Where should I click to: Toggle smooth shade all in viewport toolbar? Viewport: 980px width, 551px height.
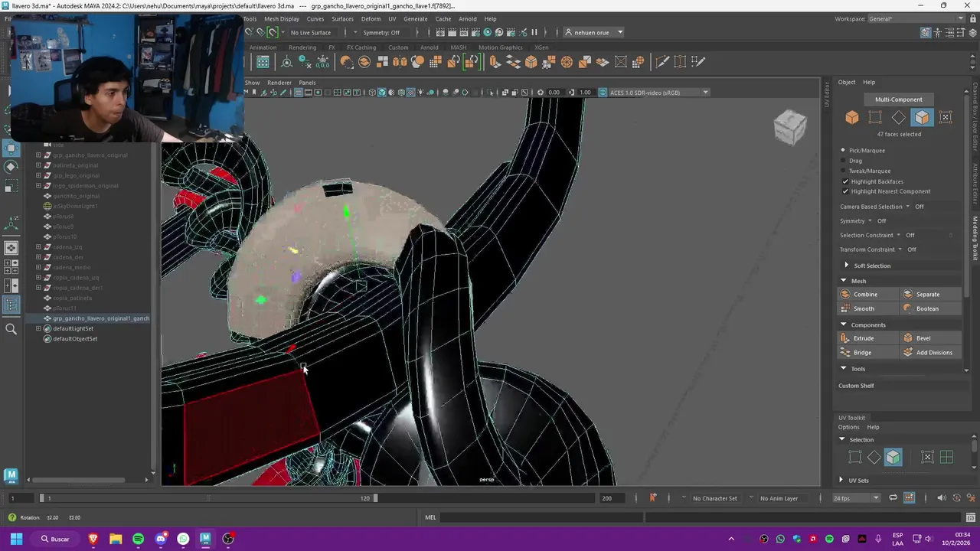tap(382, 93)
